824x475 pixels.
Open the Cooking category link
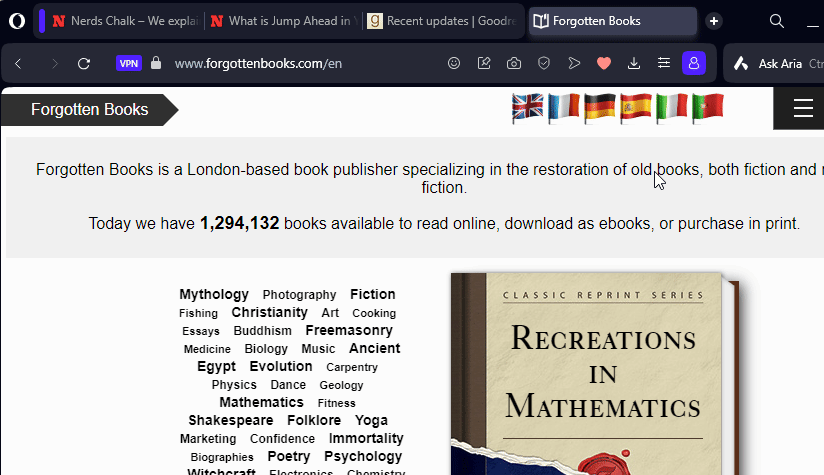[x=374, y=313]
